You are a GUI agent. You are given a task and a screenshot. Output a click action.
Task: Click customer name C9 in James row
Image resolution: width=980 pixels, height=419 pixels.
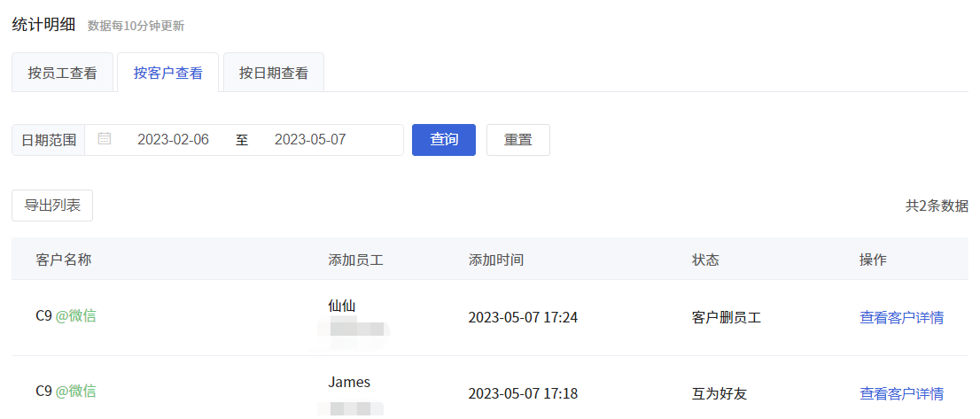pyautogui.click(x=43, y=392)
